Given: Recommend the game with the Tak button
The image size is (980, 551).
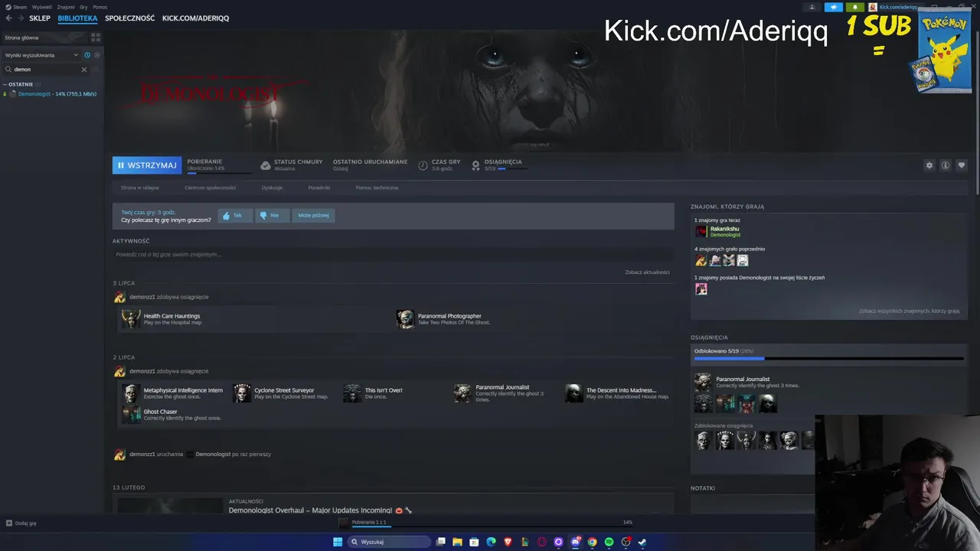Looking at the screenshot, I should pos(234,215).
